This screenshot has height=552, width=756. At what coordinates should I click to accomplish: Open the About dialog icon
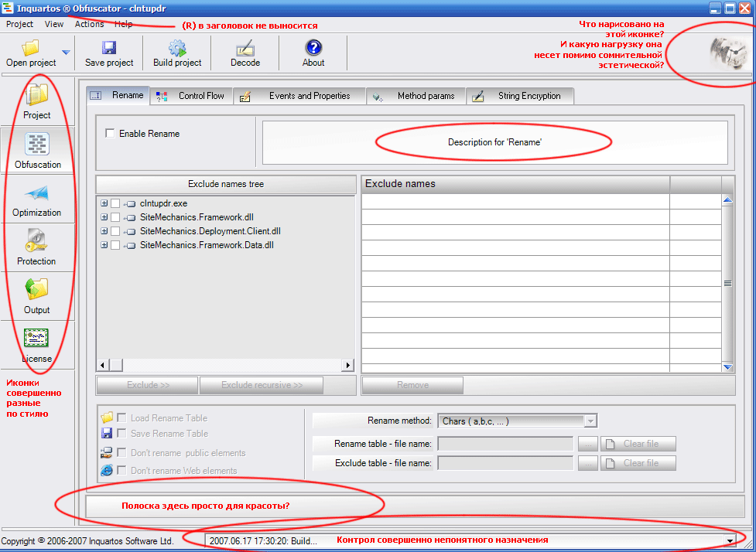pyautogui.click(x=313, y=48)
